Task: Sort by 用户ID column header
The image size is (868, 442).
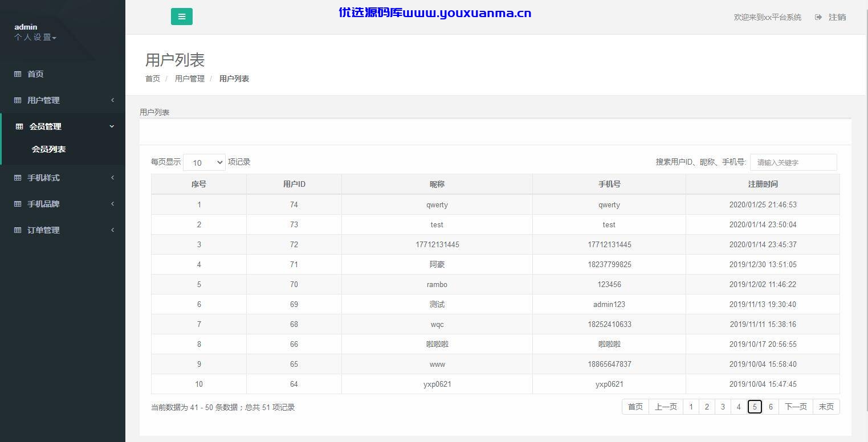Action: [x=294, y=184]
